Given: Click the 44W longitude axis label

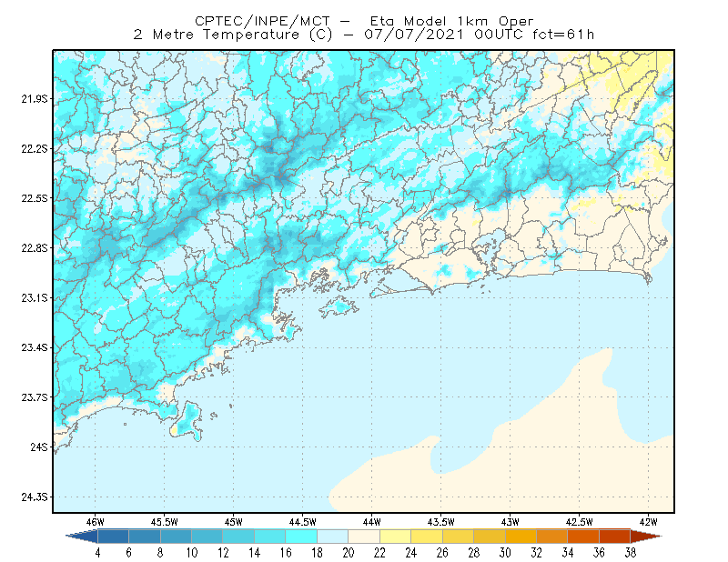Looking at the screenshot, I should pos(371,522).
